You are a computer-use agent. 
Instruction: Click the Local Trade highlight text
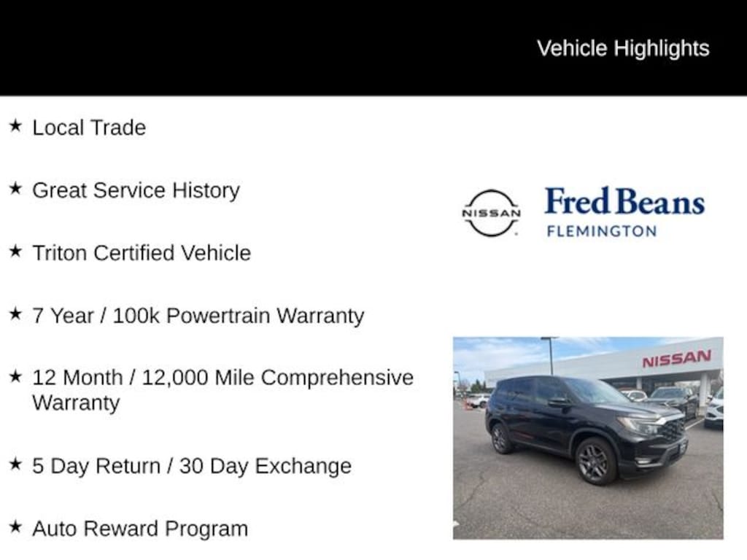coord(89,128)
